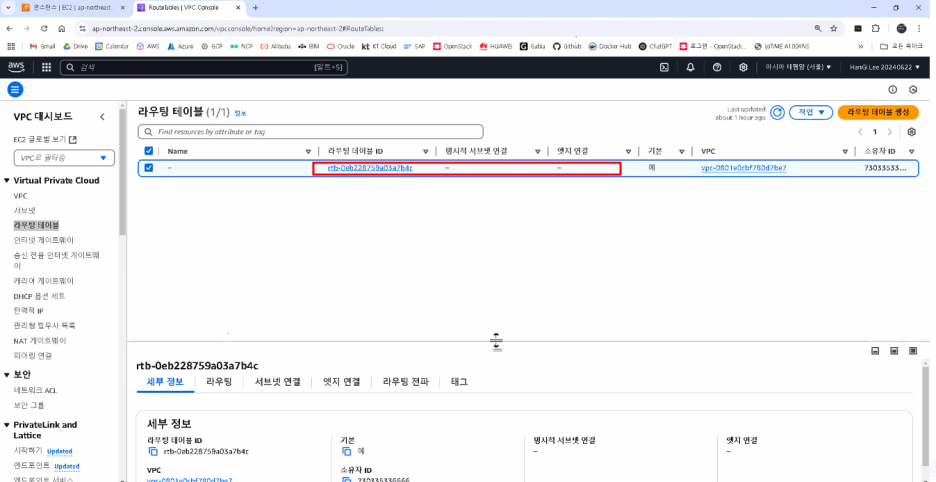Click the split panel resize handle icon

coord(496,342)
